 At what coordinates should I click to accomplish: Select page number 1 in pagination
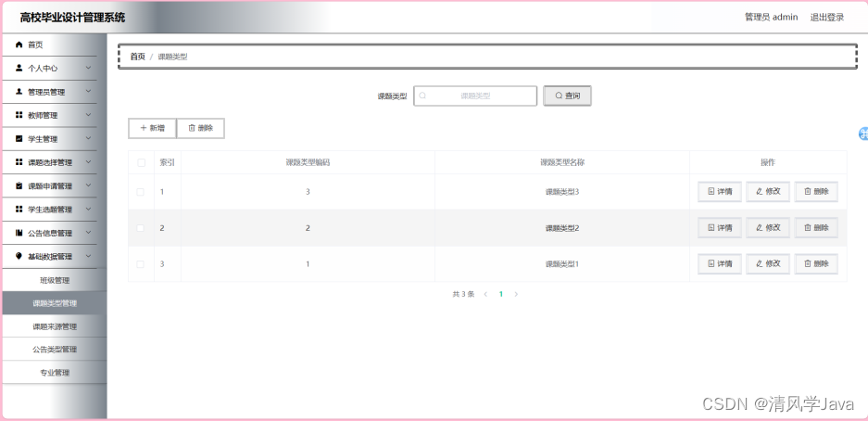pyautogui.click(x=501, y=294)
